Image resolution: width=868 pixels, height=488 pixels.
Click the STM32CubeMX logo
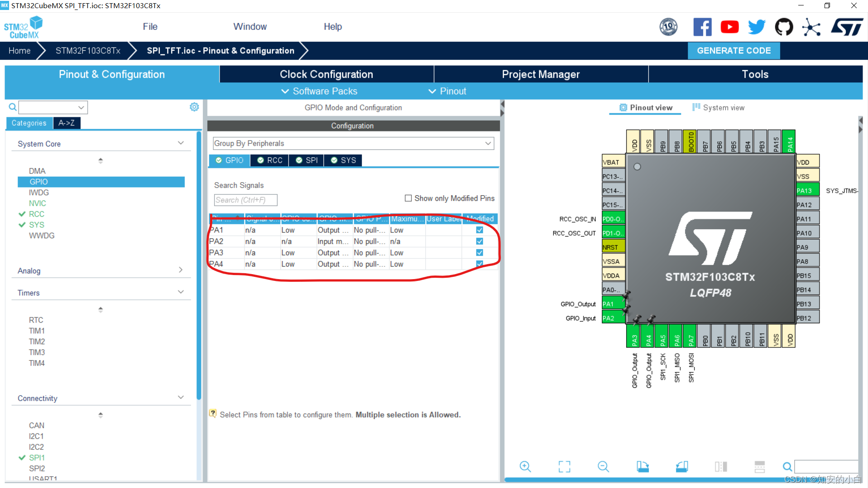click(x=23, y=28)
